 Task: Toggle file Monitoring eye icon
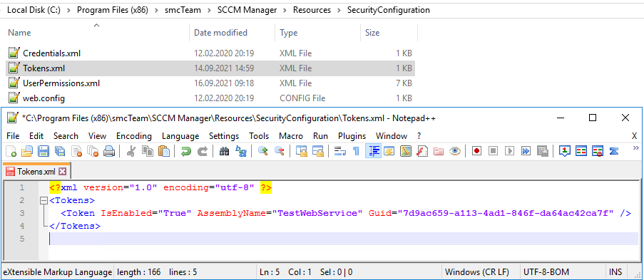[455, 151]
